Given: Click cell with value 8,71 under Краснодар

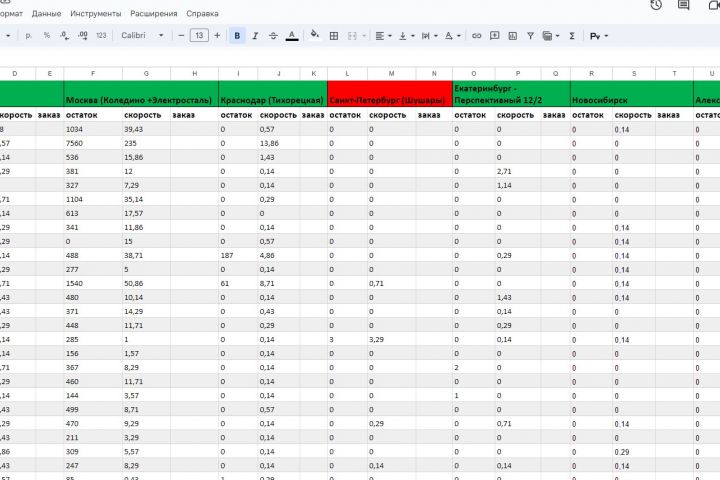Looking at the screenshot, I should tap(279, 283).
